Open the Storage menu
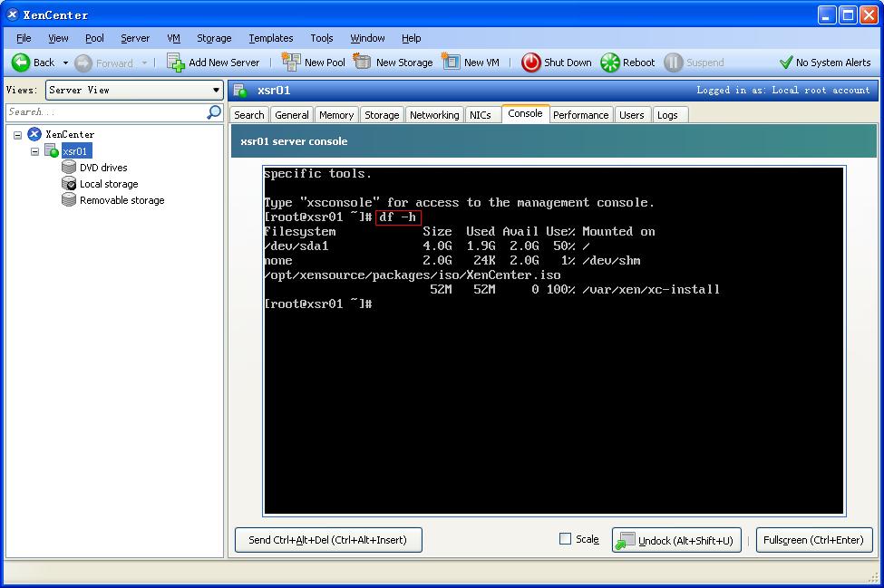Image resolution: width=884 pixels, height=588 pixels. [214, 38]
